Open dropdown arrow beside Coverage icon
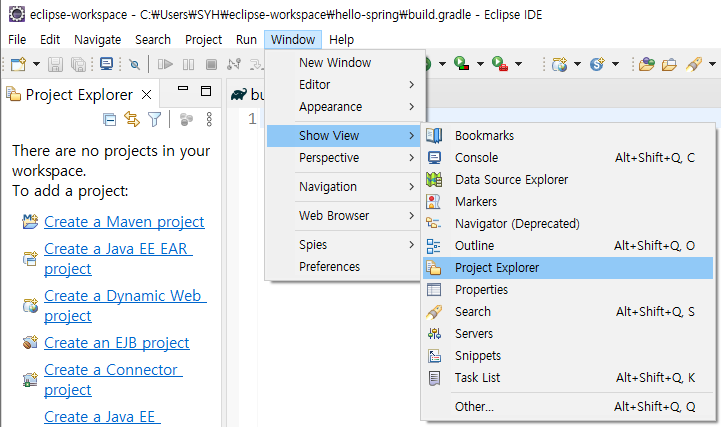This screenshot has height=427, width=721. tap(480, 64)
